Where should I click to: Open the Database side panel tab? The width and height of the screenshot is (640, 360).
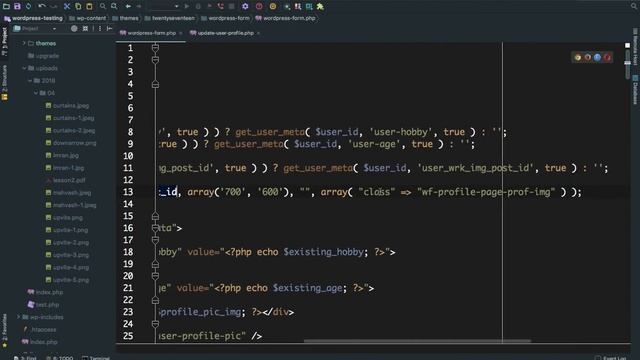click(635, 90)
